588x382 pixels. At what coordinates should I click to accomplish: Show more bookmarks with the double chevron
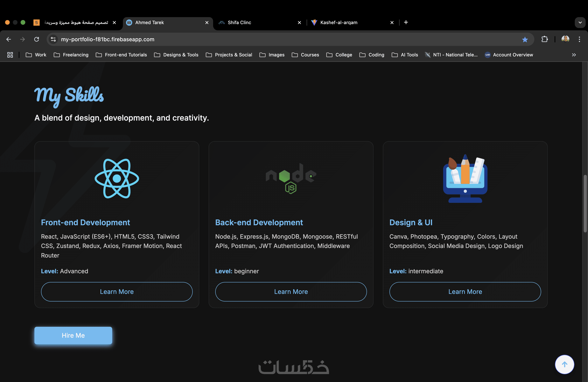(574, 55)
